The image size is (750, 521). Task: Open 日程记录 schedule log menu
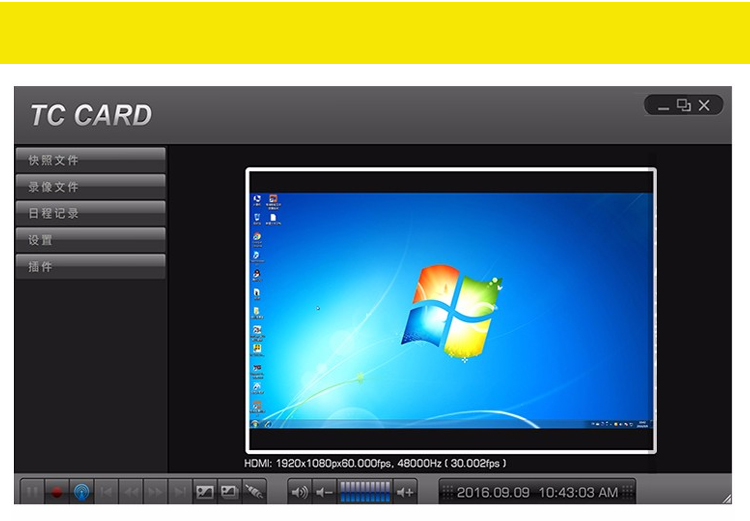[90, 213]
